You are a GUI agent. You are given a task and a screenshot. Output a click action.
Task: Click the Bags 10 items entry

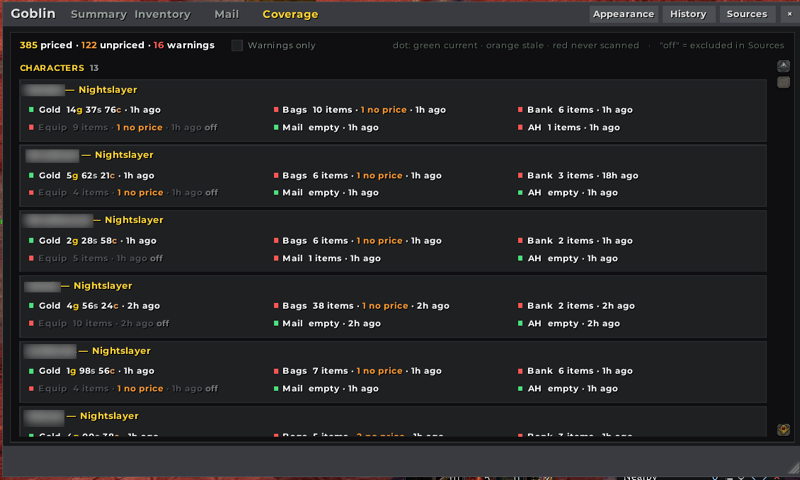tap(360, 110)
